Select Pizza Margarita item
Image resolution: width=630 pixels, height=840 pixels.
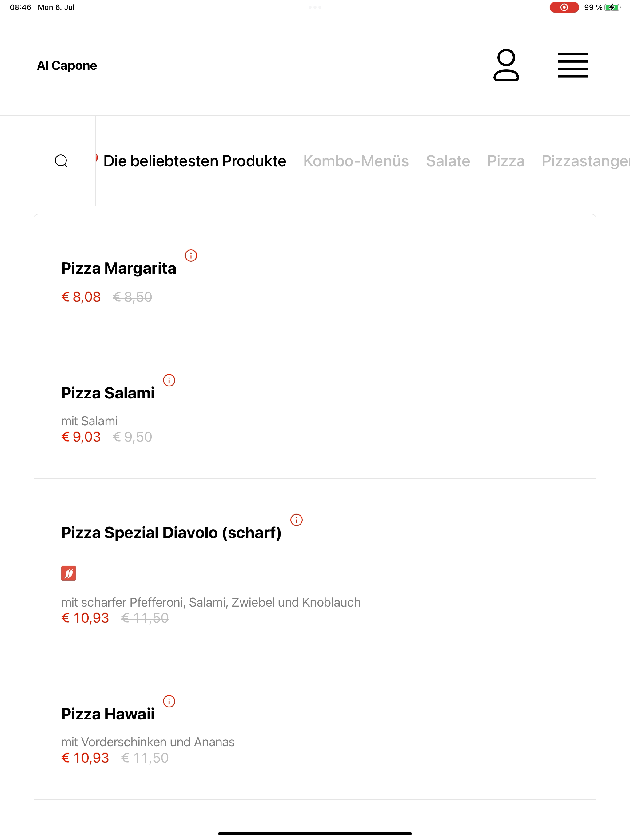click(315, 276)
